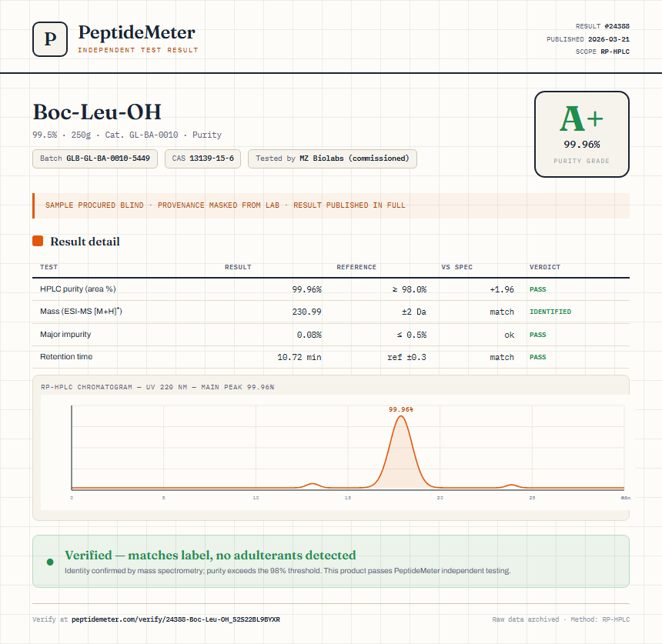Screen dimensions: 662x644
Task: Click the 230.99 mass result
Action: coord(307,312)
